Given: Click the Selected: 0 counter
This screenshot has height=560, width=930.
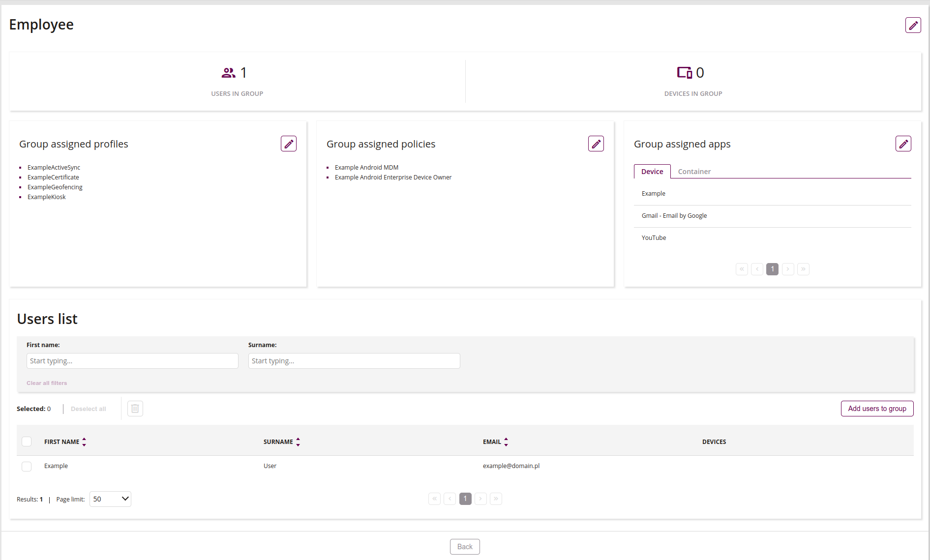Looking at the screenshot, I should pos(33,409).
